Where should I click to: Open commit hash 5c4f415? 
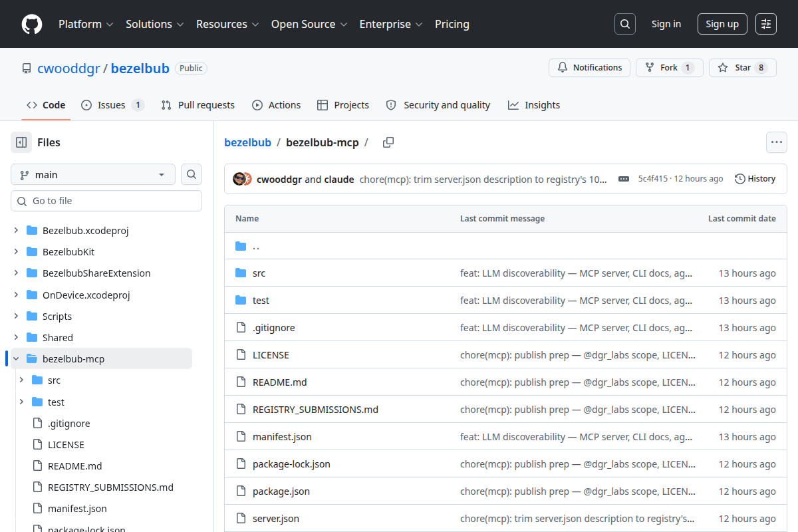pyautogui.click(x=653, y=179)
